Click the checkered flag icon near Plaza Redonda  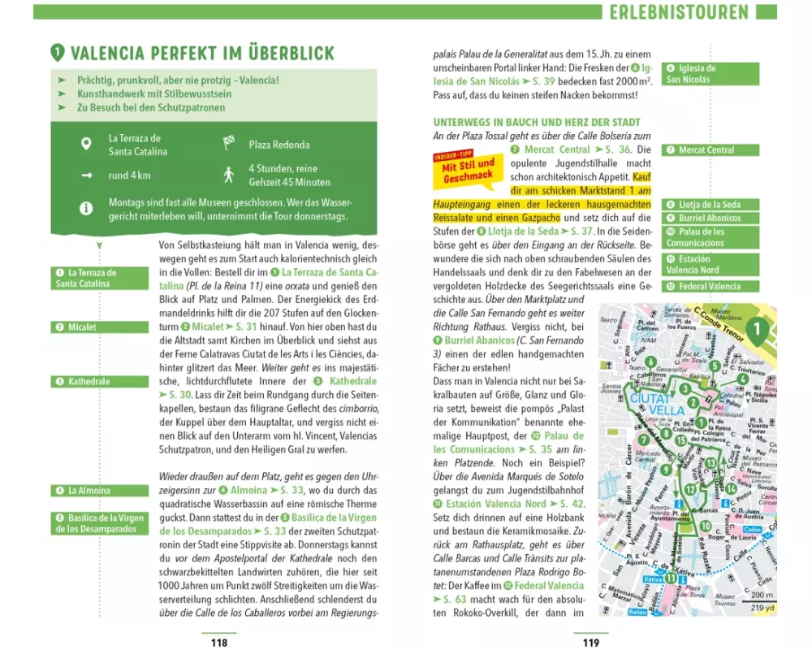tap(229, 145)
